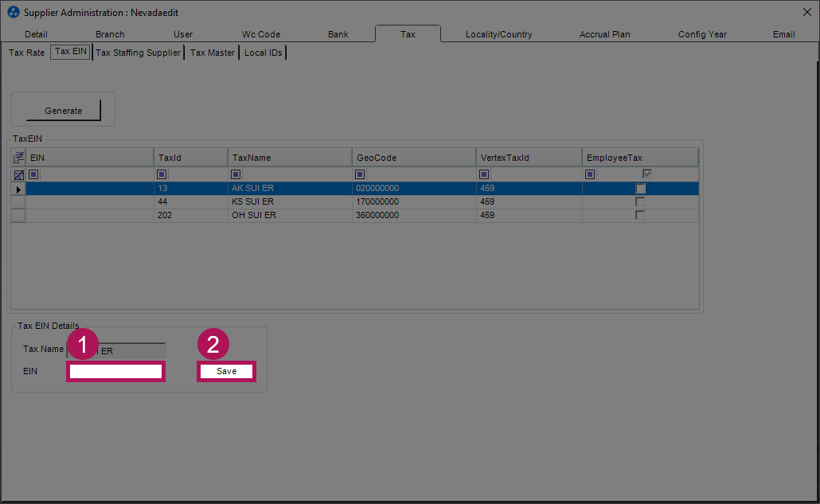
Task: Click the Save button
Action: click(226, 371)
